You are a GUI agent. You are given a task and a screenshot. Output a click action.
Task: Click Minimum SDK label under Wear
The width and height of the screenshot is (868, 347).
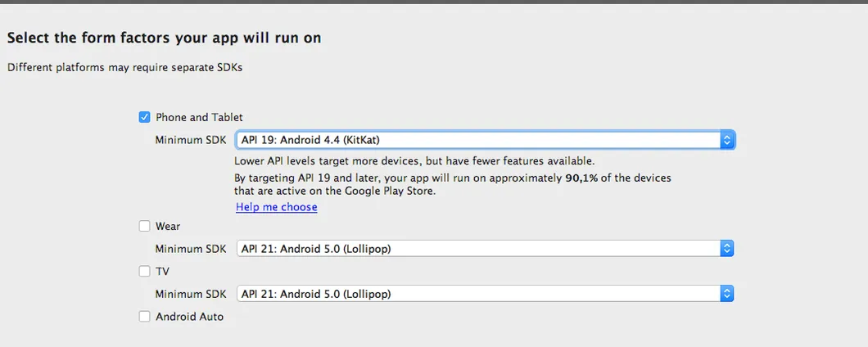pos(191,249)
